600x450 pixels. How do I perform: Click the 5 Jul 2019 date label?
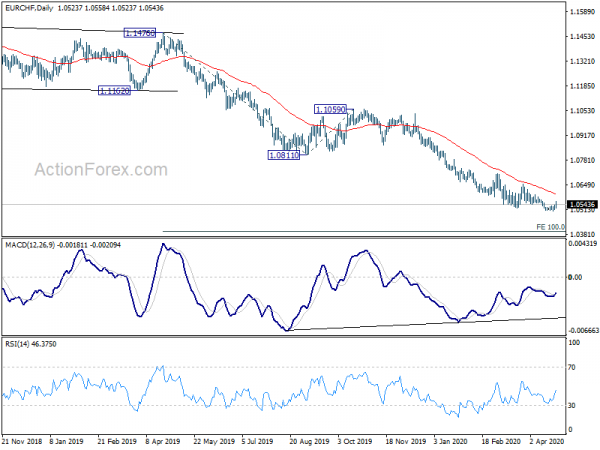tap(258, 441)
